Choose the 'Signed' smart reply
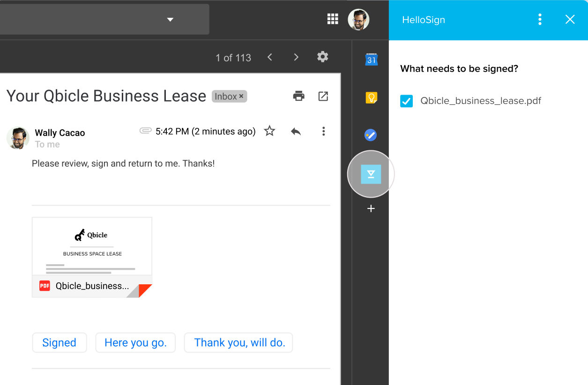This screenshot has height=385, width=588. [x=60, y=342]
